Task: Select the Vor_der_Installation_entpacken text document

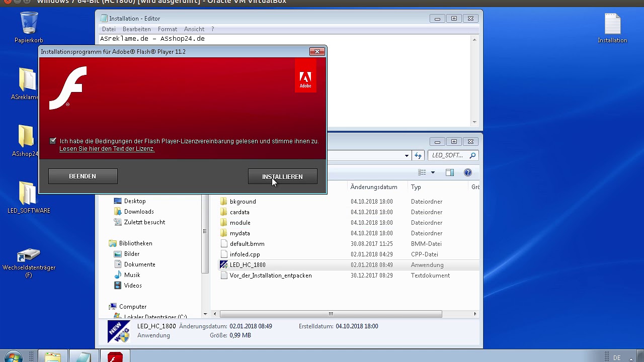Action: (271, 276)
